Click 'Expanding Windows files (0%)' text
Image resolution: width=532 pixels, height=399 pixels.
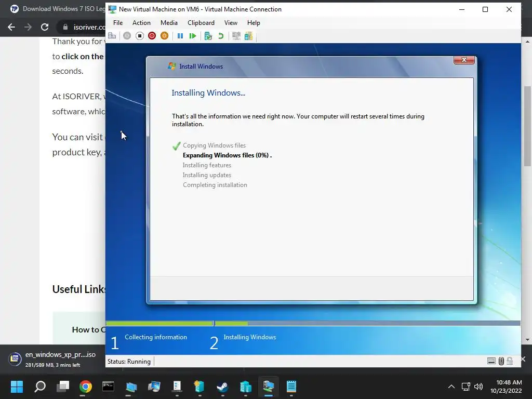tap(227, 155)
